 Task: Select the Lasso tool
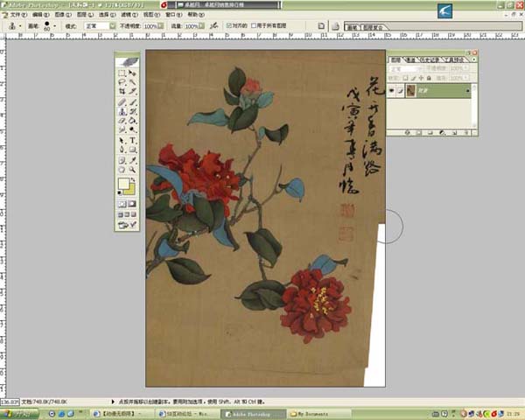(x=122, y=82)
